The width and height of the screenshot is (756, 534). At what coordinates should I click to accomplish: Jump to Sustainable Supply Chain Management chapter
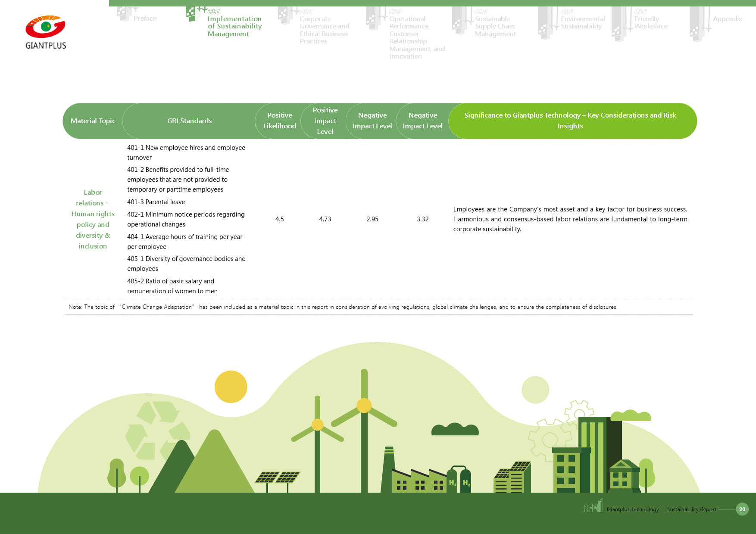(x=495, y=26)
